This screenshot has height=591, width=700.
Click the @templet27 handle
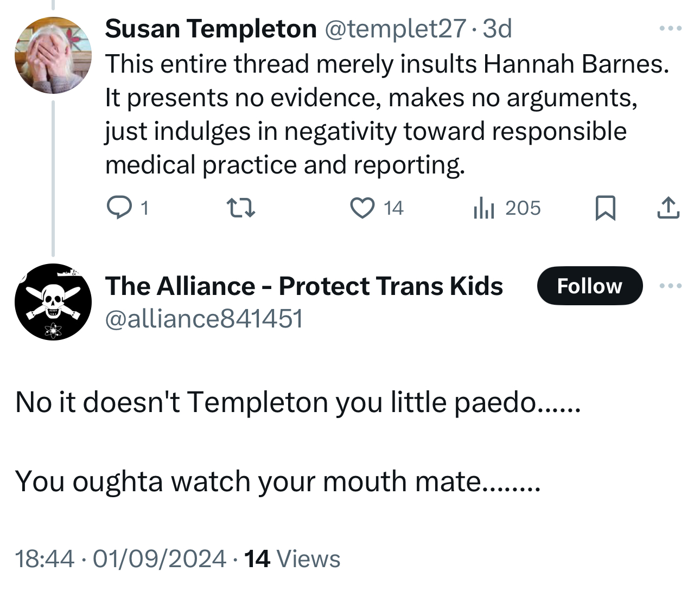click(x=395, y=29)
